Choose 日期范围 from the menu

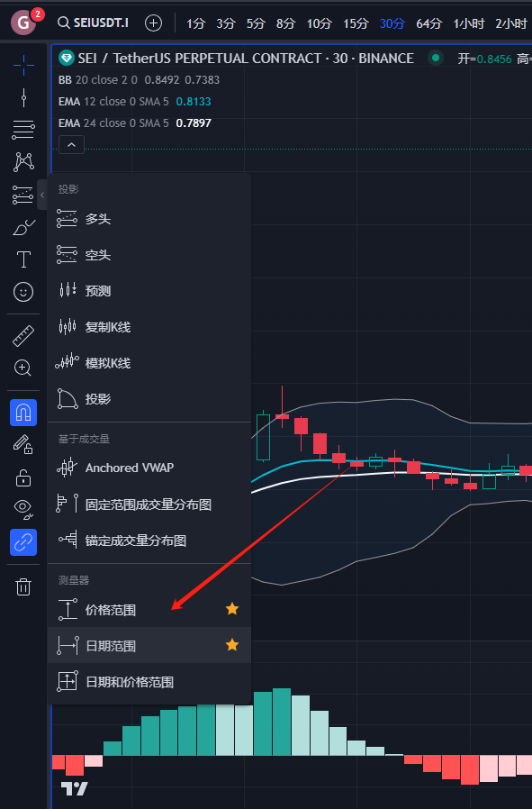149,645
